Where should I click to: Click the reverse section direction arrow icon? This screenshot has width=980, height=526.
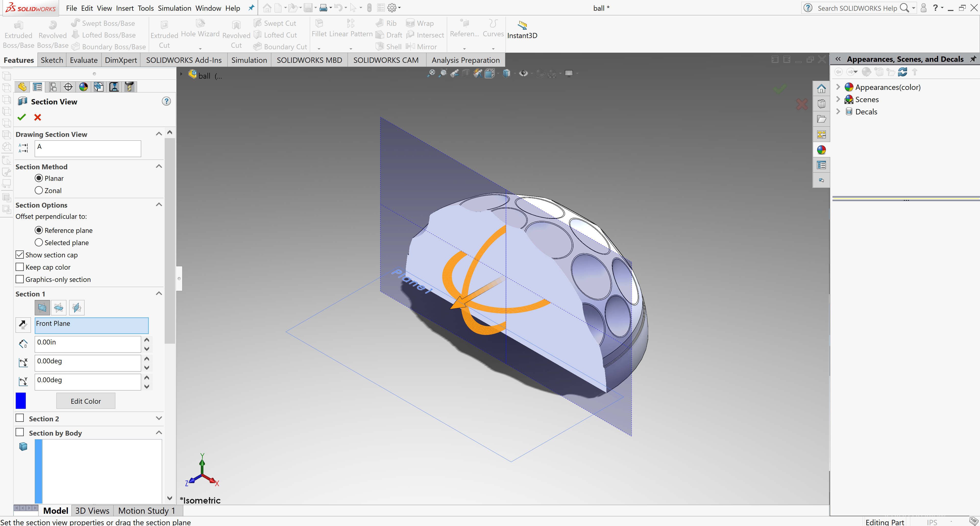pos(23,325)
